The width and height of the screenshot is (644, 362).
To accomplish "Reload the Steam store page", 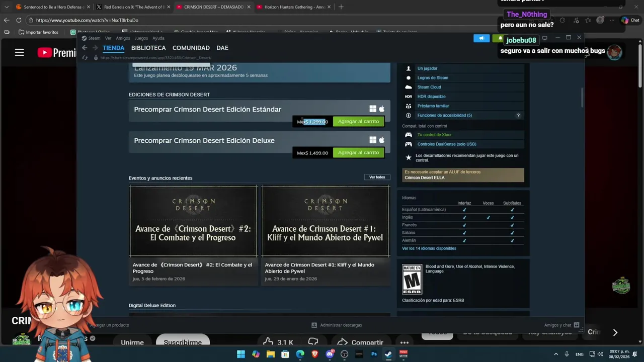I will tap(85, 58).
